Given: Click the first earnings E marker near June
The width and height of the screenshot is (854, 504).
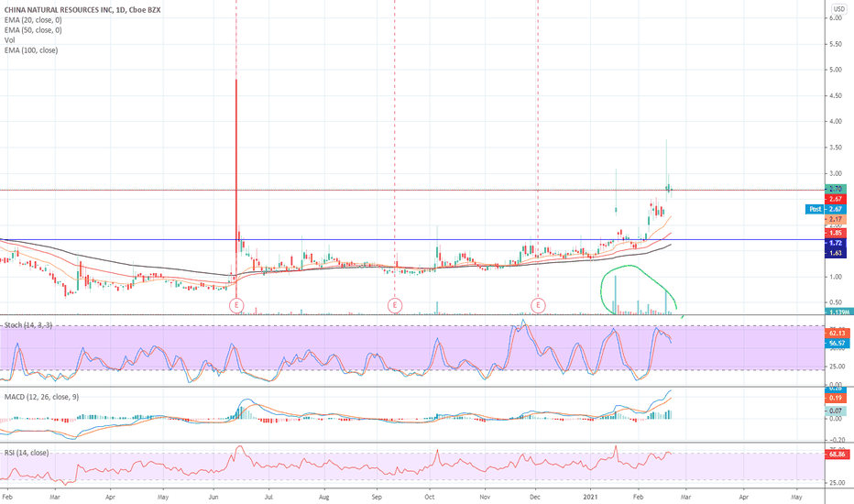Looking at the screenshot, I should pyautogui.click(x=236, y=306).
